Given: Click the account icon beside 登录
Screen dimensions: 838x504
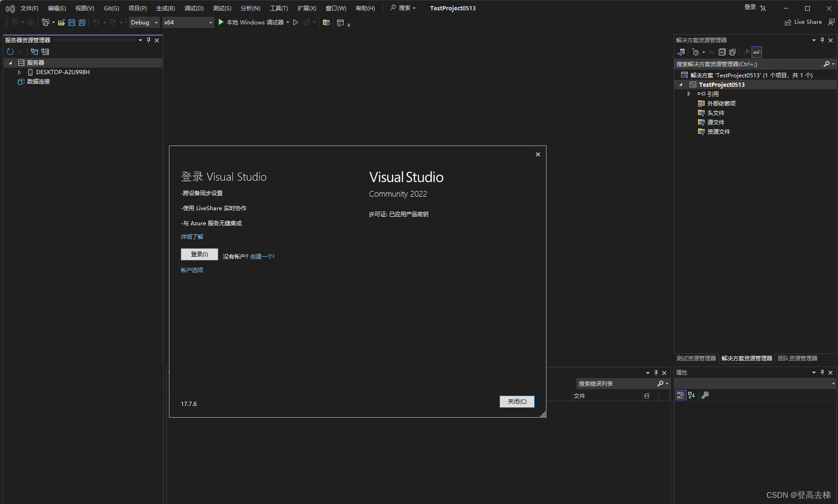Looking at the screenshot, I should [763, 8].
